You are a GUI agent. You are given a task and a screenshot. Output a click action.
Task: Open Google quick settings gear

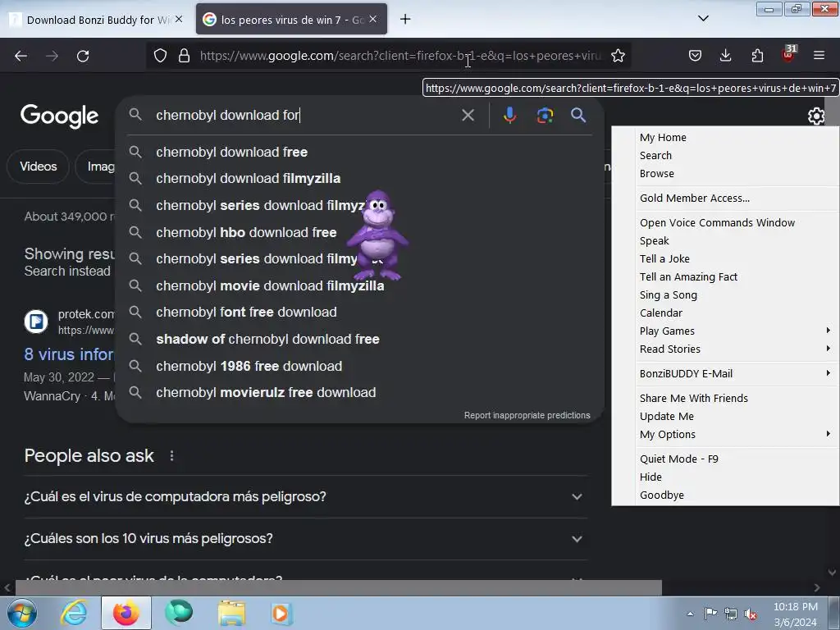click(816, 116)
